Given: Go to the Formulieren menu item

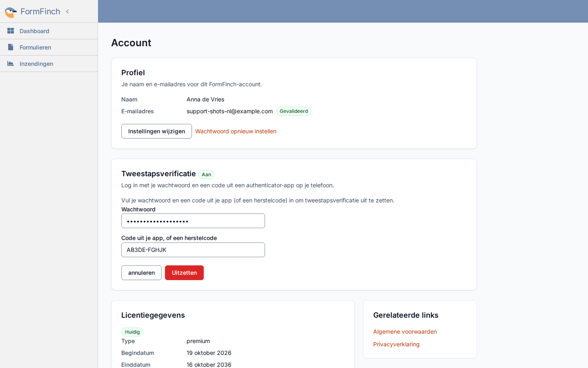Looking at the screenshot, I should click(x=49, y=47).
